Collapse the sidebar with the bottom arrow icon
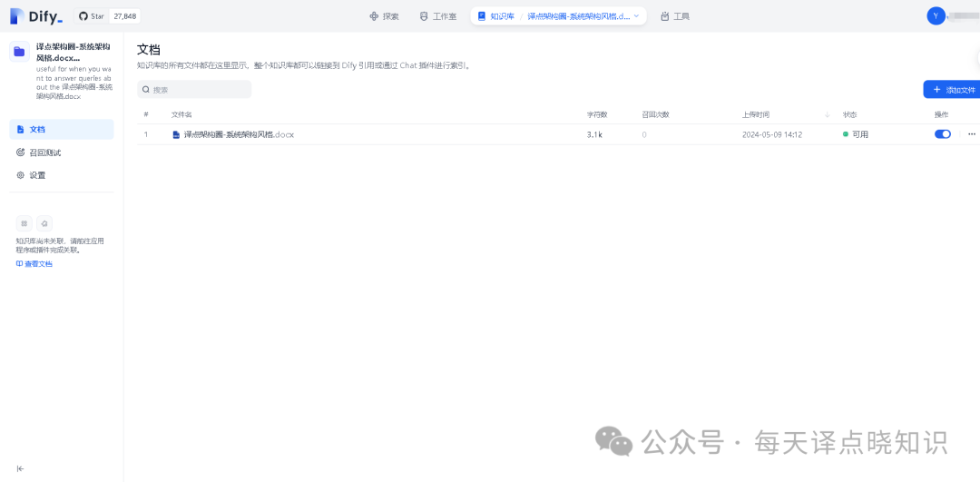This screenshot has height=482, width=980. [x=21, y=468]
